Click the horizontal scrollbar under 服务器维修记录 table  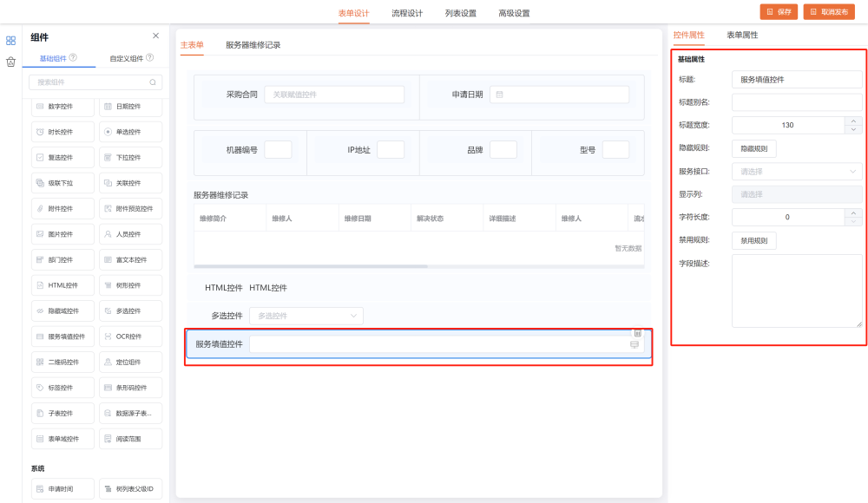(311, 266)
